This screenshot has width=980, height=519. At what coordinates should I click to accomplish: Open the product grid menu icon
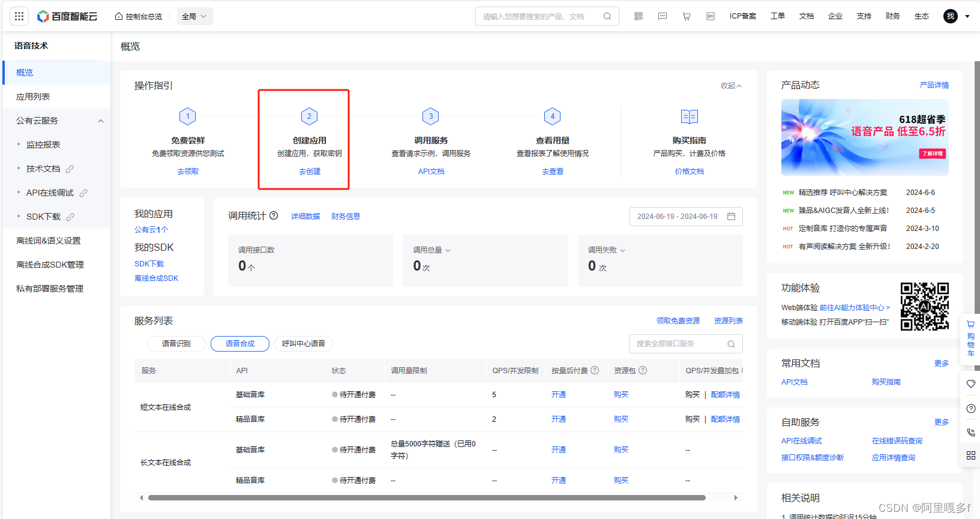coord(19,16)
